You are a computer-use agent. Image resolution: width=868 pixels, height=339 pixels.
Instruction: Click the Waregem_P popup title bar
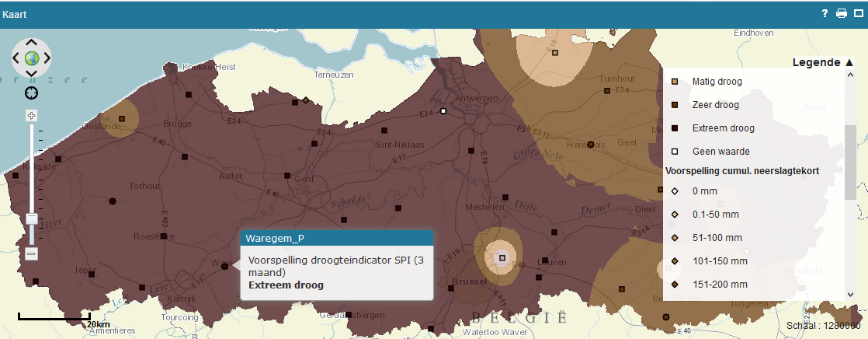click(x=335, y=238)
